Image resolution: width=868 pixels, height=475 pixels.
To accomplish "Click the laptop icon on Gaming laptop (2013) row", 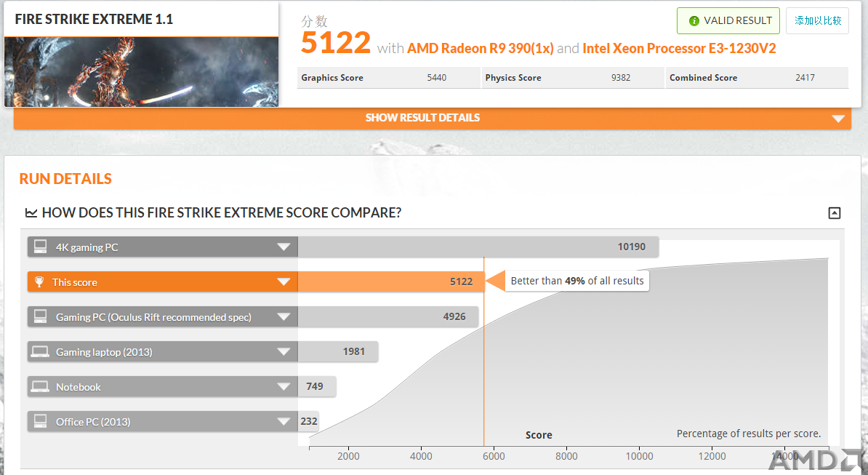I will tap(40, 351).
